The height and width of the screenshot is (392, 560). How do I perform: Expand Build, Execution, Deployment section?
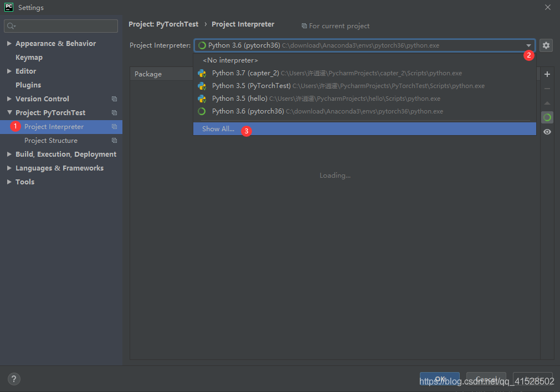[9, 154]
